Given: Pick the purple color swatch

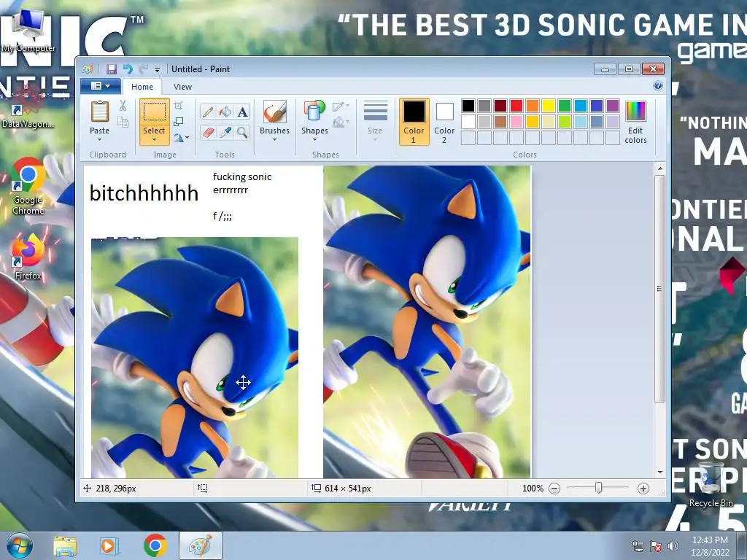Looking at the screenshot, I should [613, 106].
